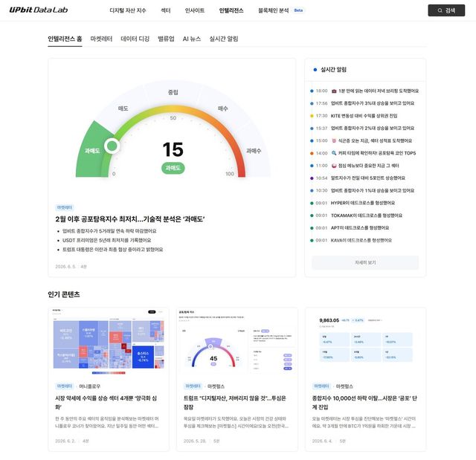Open the 섹터 menu
This screenshot has height=460, width=476.
point(166,10)
